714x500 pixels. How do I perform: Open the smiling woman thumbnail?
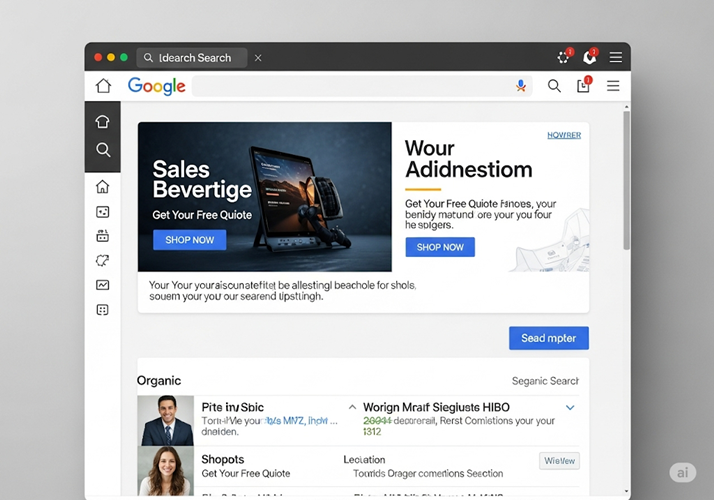pos(166,470)
